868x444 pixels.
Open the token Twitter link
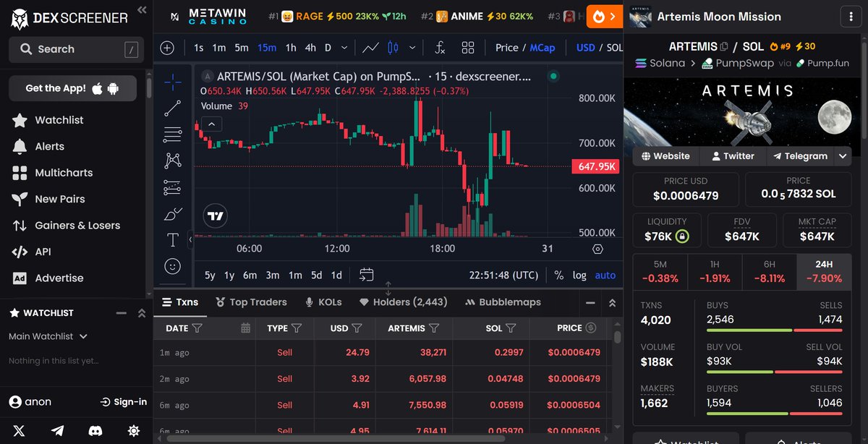[732, 155]
